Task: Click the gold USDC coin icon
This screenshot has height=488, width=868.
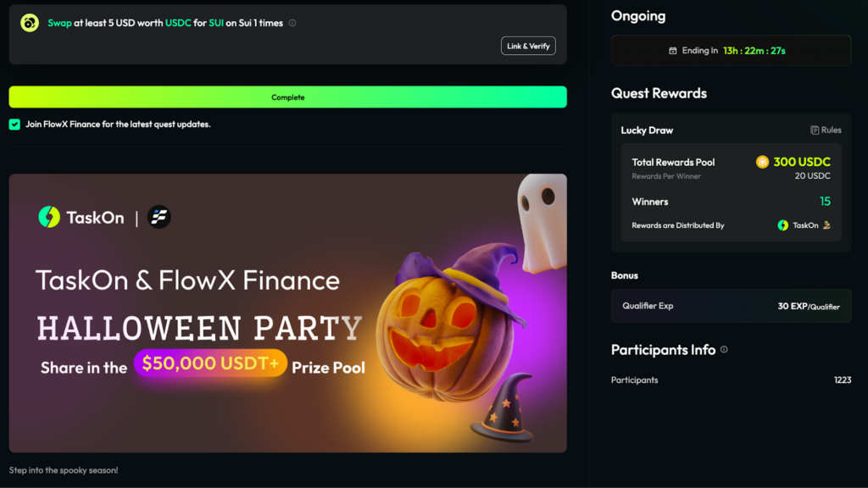Action: 762,162
